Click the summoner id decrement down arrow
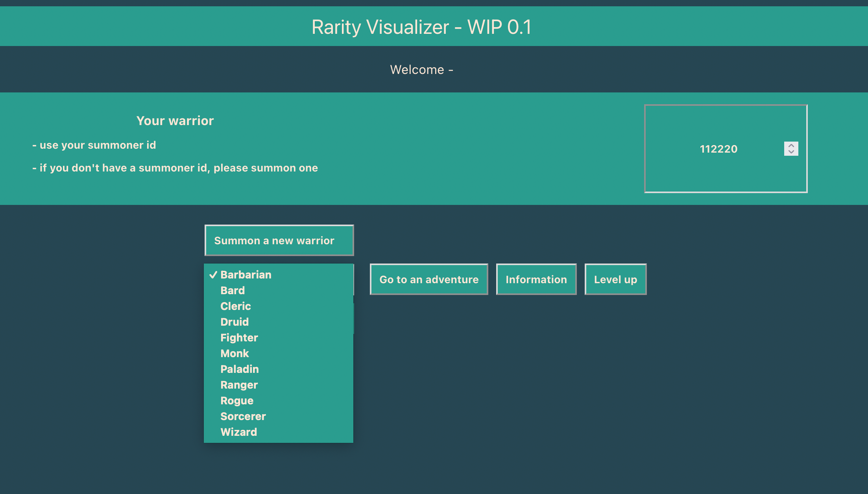The width and height of the screenshot is (868, 494). 791,152
